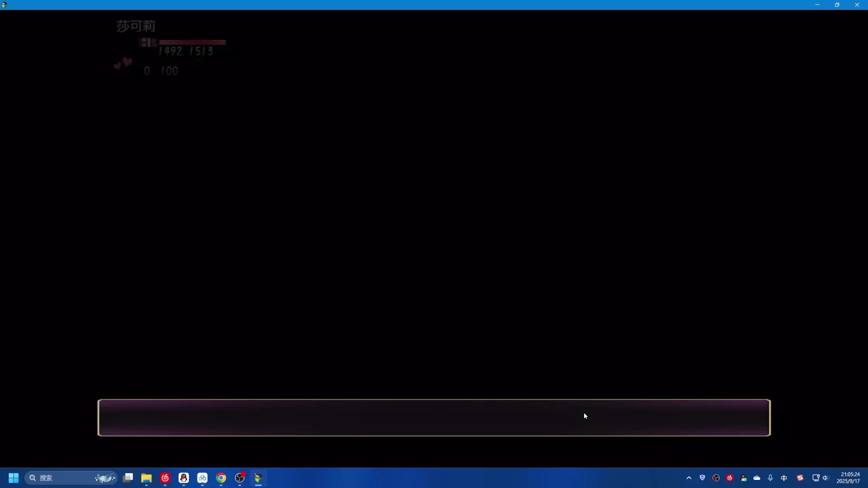
Task: Open Baidu Netdisk icon in taskbar
Action: point(202,478)
